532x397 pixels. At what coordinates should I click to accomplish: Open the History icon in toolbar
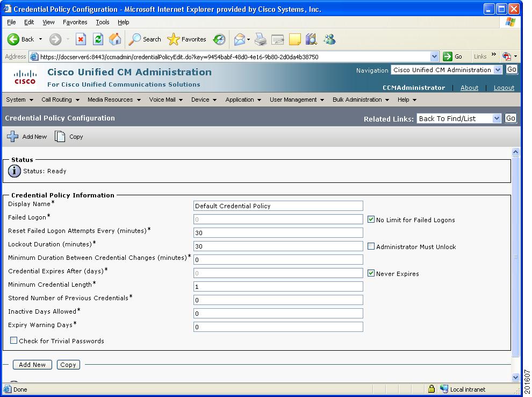point(219,39)
